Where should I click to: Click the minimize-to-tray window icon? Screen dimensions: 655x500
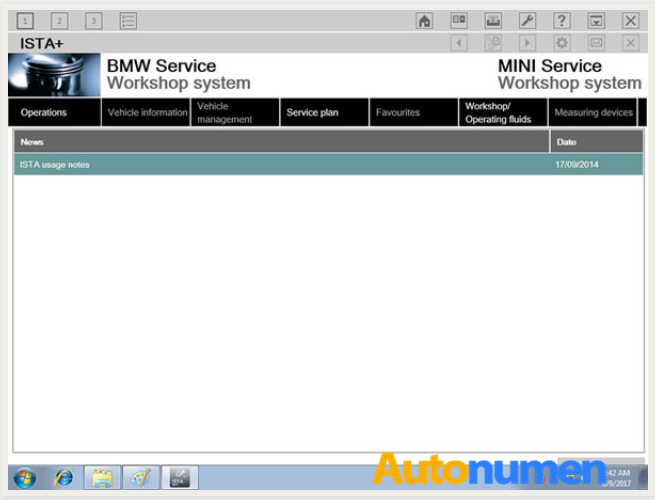pos(596,20)
